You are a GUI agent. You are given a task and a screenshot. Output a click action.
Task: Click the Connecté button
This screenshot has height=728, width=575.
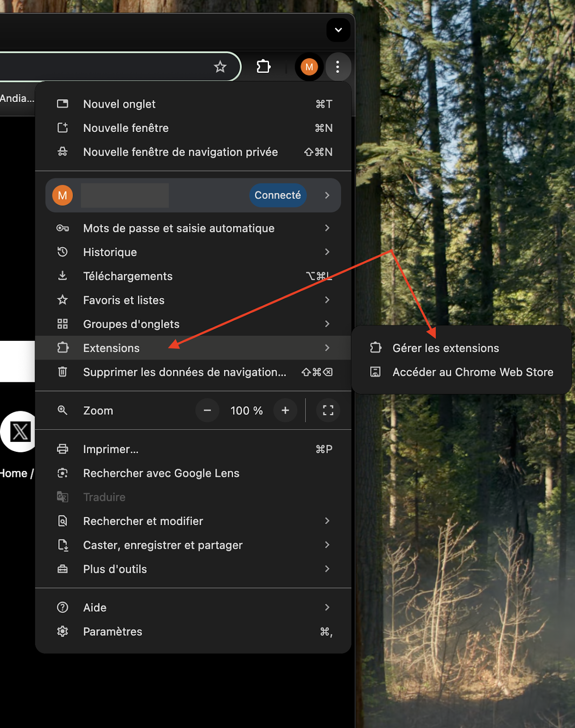[278, 195]
